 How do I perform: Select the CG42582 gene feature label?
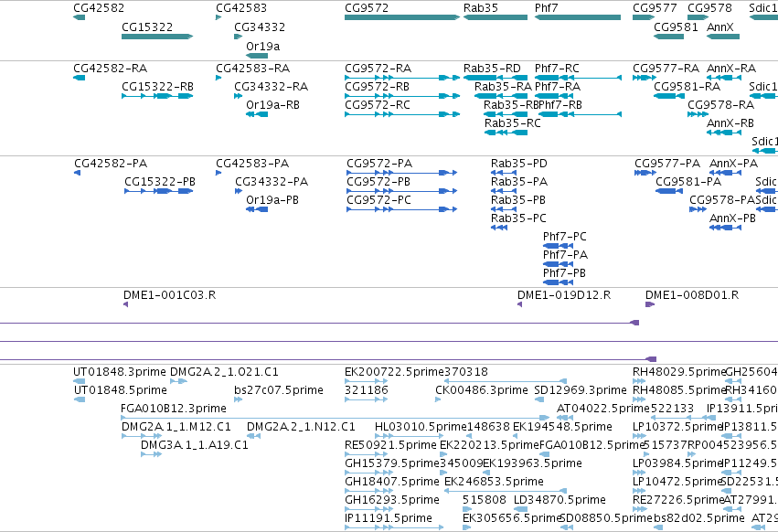pos(99,8)
